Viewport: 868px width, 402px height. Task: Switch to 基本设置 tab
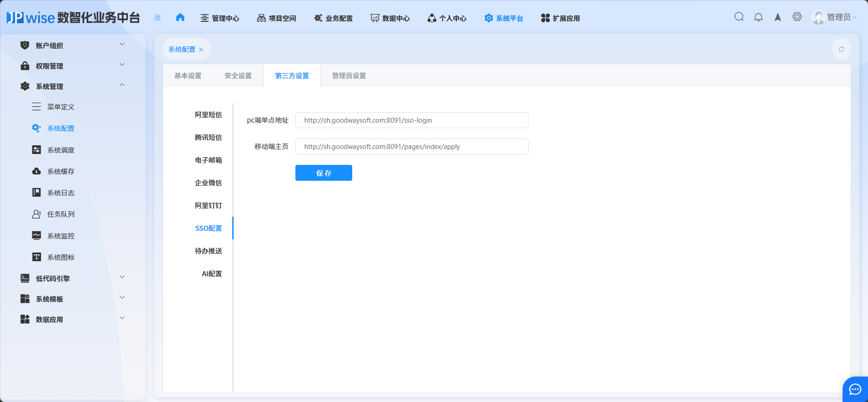[x=188, y=75]
